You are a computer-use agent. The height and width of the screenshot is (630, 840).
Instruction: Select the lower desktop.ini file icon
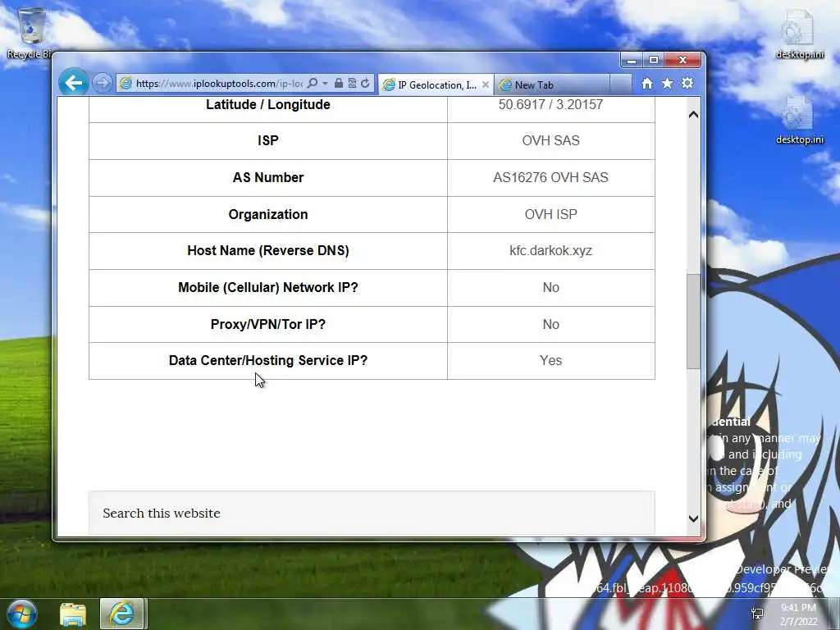point(799,120)
